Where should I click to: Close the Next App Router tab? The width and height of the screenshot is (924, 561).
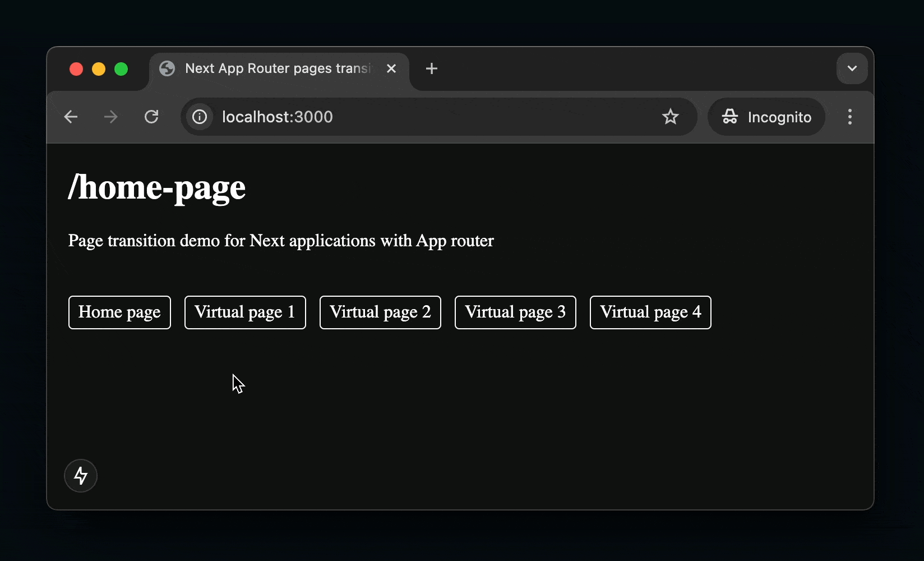tap(391, 68)
